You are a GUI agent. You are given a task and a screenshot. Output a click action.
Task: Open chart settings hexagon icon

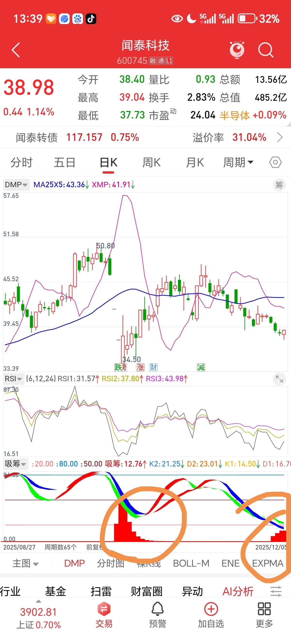click(275, 162)
